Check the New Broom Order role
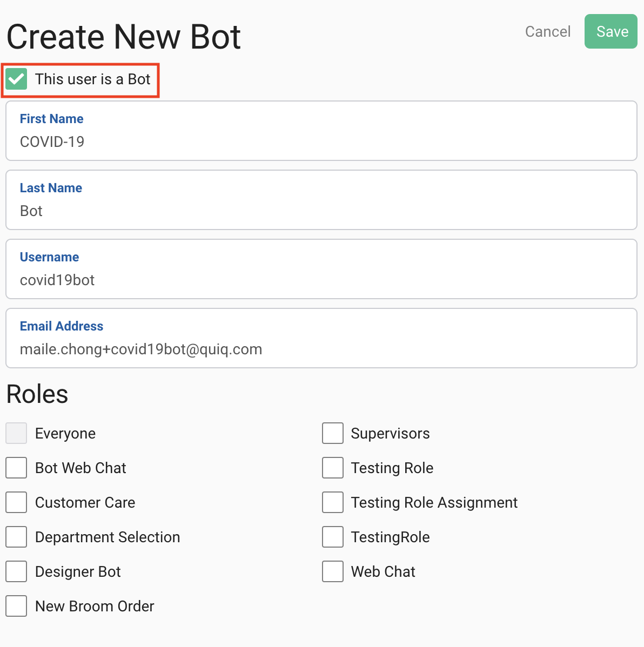Image resolution: width=644 pixels, height=647 pixels. click(17, 606)
